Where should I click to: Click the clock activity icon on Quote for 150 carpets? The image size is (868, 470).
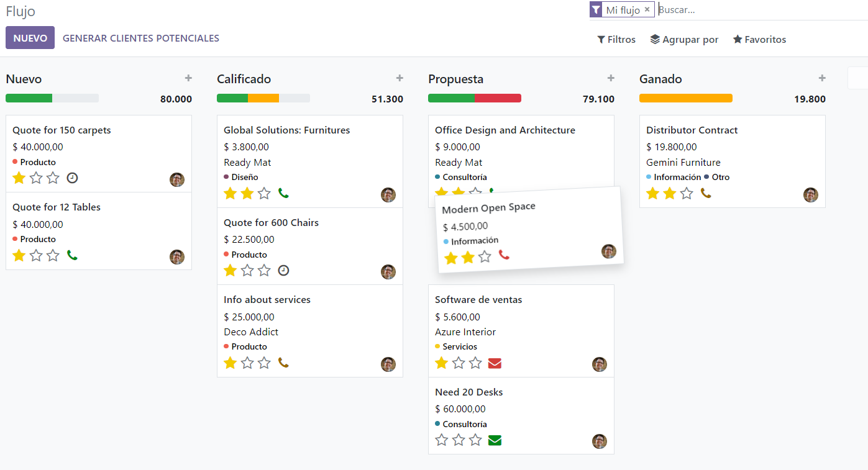point(73,178)
